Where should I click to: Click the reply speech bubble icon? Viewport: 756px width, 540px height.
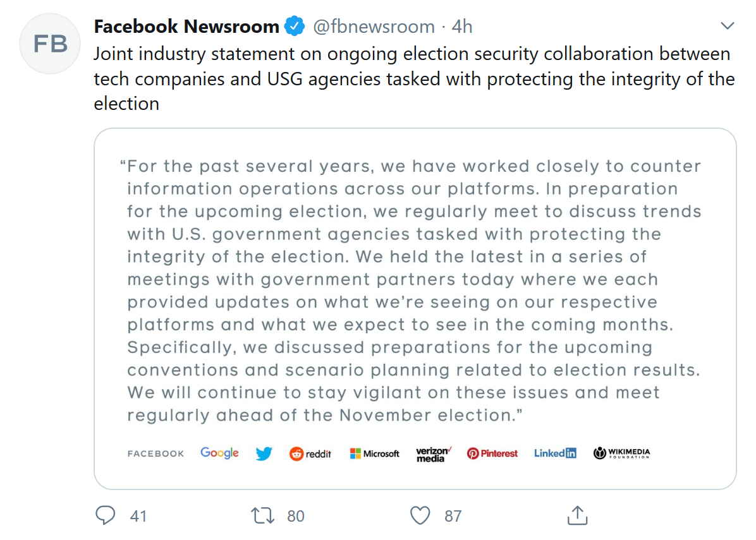[105, 516]
